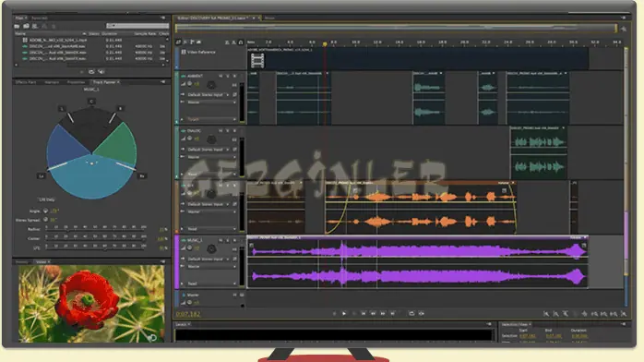Click the flower video preview thumbnail
644x362 pixels.
(91, 304)
